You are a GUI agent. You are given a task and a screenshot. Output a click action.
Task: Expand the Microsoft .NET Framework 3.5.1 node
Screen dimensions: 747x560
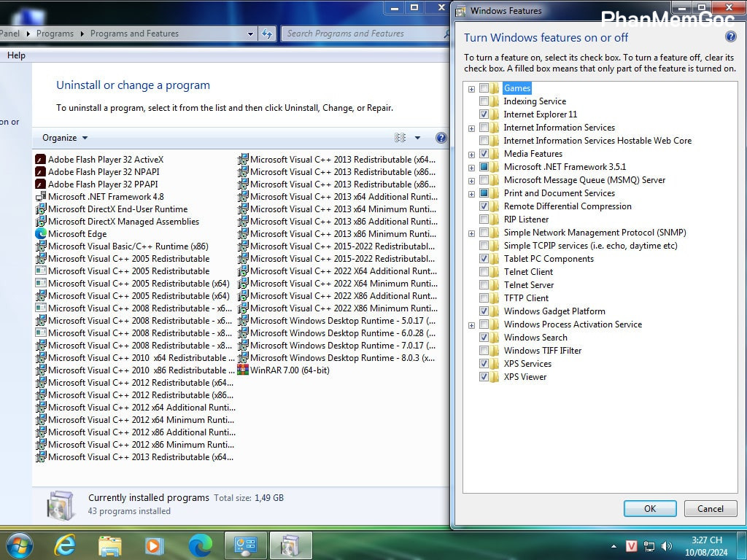(x=471, y=168)
